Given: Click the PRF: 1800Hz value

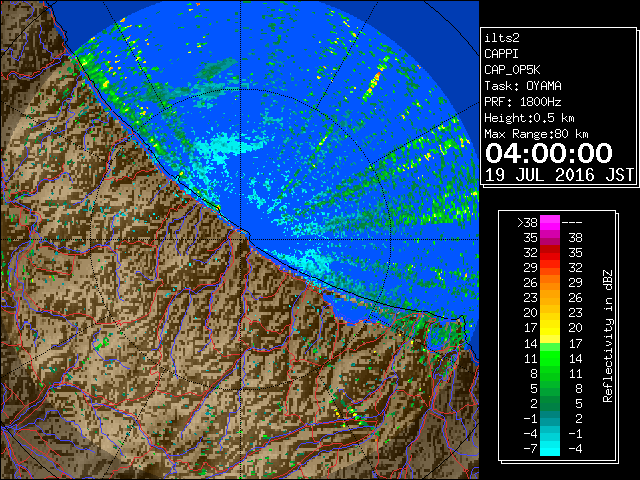Looking at the screenshot, I should coord(523,102).
